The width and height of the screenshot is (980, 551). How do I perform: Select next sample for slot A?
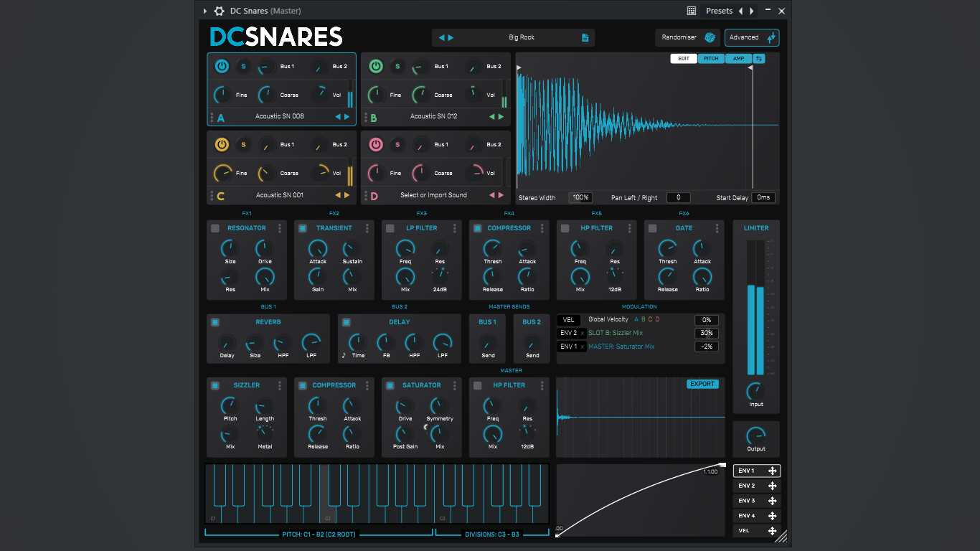tap(347, 117)
